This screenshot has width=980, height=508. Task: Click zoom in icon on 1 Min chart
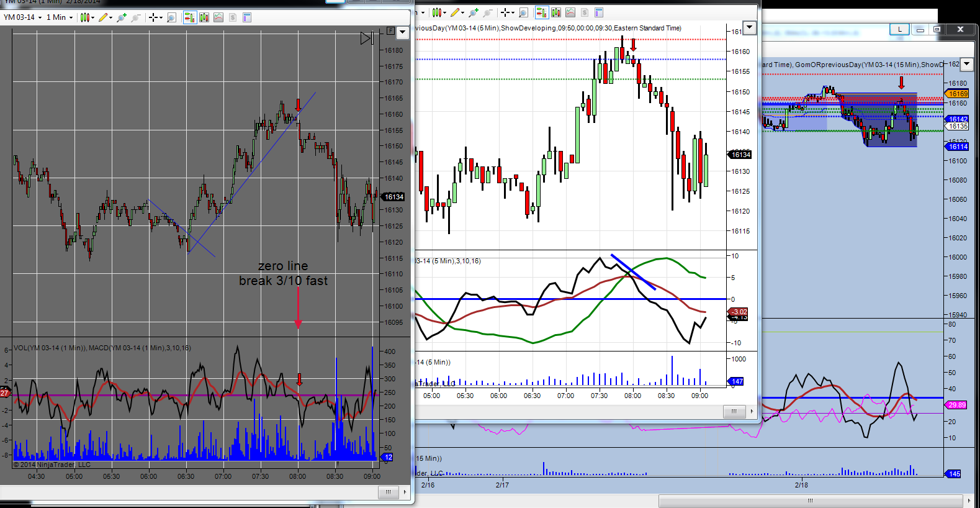click(122, 17)
